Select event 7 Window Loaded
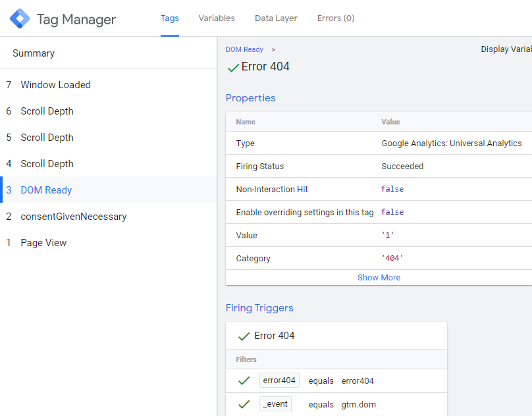The height and width of the screenshot is (416, 532). click(x=108, y=84)
